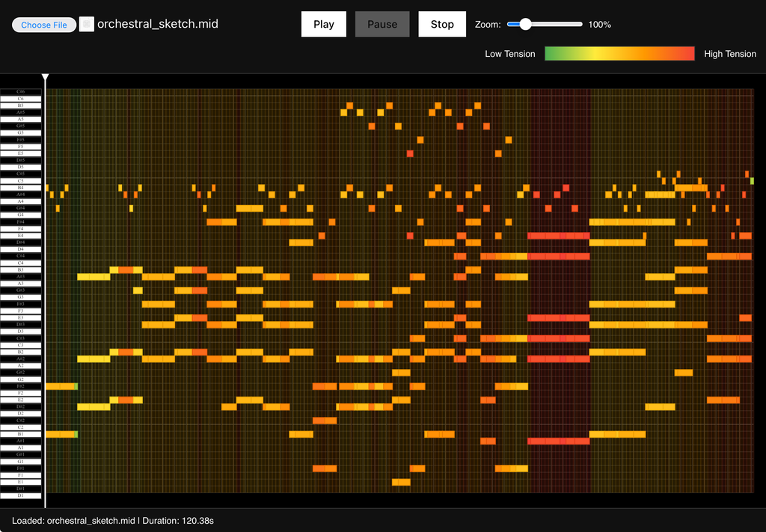Viewport: 766px width, 532px height.
Task: Click the D5 piano key
Action: click(20, 167)
